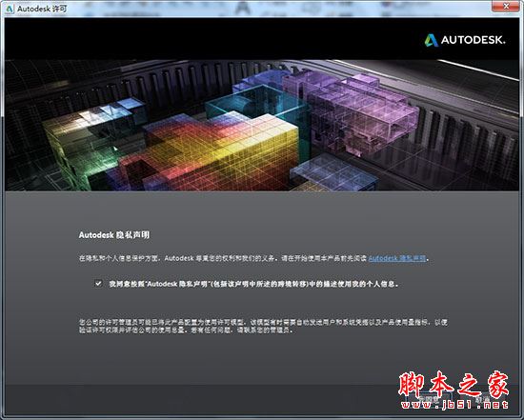524x420 pixels.
Task: Click the paragraph starting with 您公司的许可管理员
Action: coord(263,326)
